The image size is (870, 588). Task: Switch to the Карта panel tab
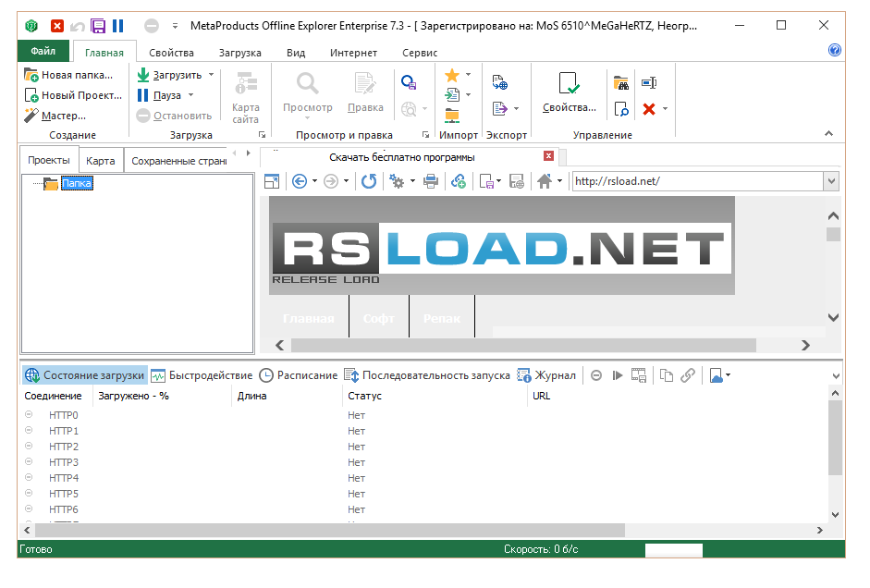click(x=101, y=161)
